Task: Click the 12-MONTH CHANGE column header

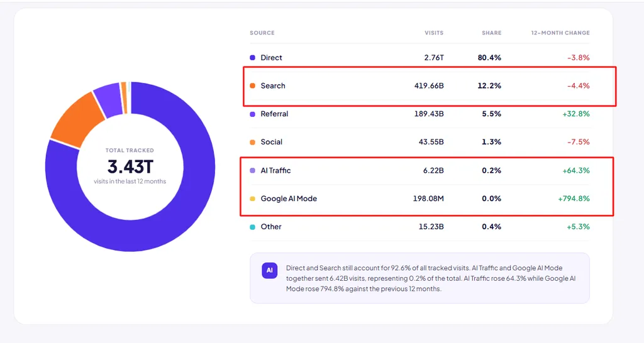Action: point(560,33)
